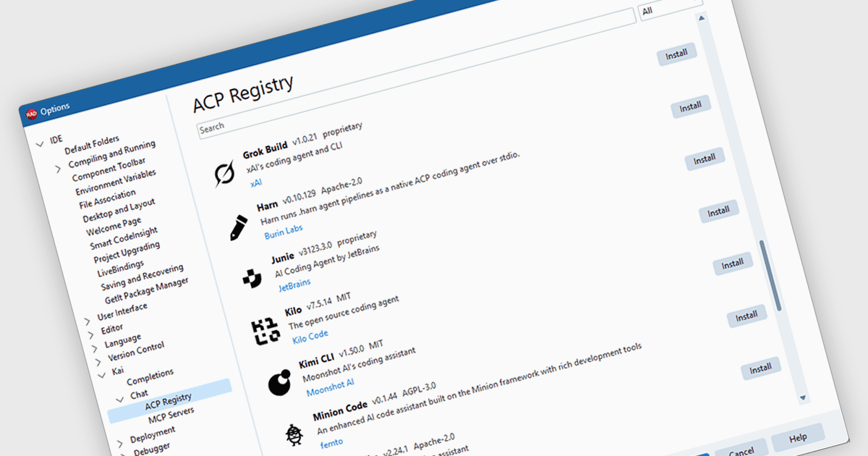The image size is (868, 456).
Task: Click the ACP Registry page heading
Action: (x=243, y=94)
